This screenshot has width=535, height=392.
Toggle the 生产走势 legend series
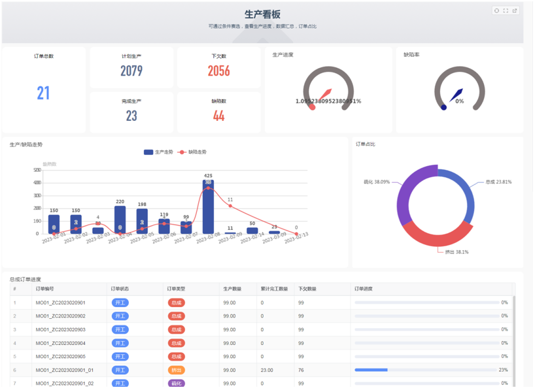coord(158,152)
